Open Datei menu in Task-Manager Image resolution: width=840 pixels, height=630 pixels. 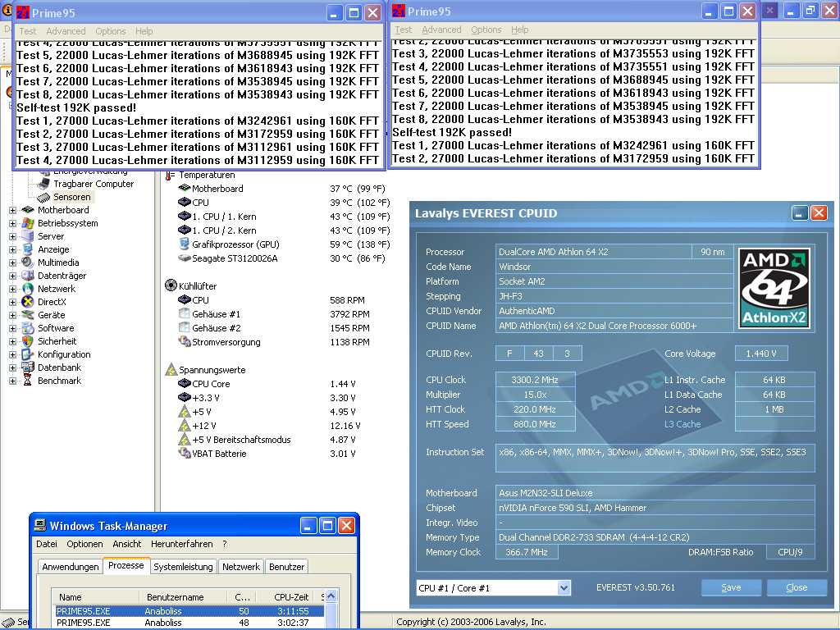(47, 544)
